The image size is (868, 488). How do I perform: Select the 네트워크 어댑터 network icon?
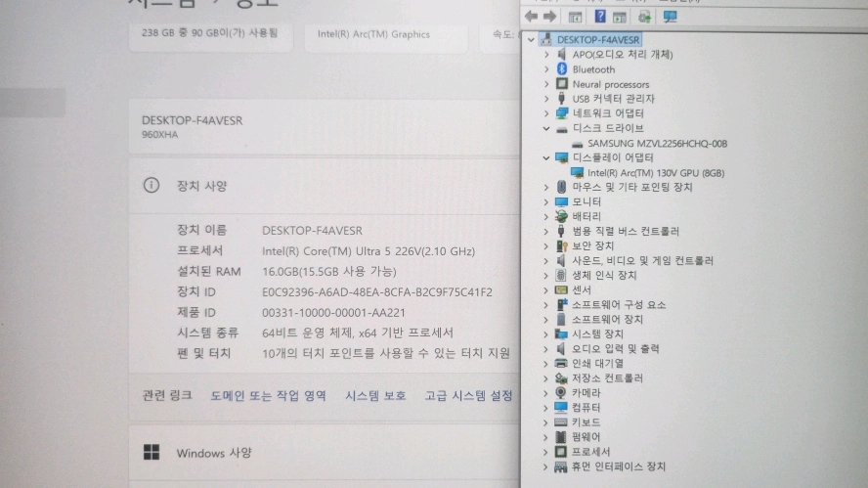[562, 113]
